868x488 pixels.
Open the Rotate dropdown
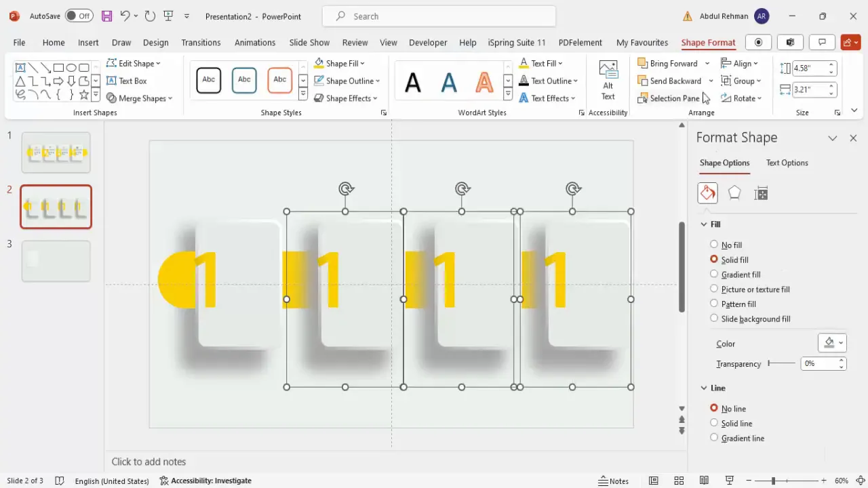(741, 98)
